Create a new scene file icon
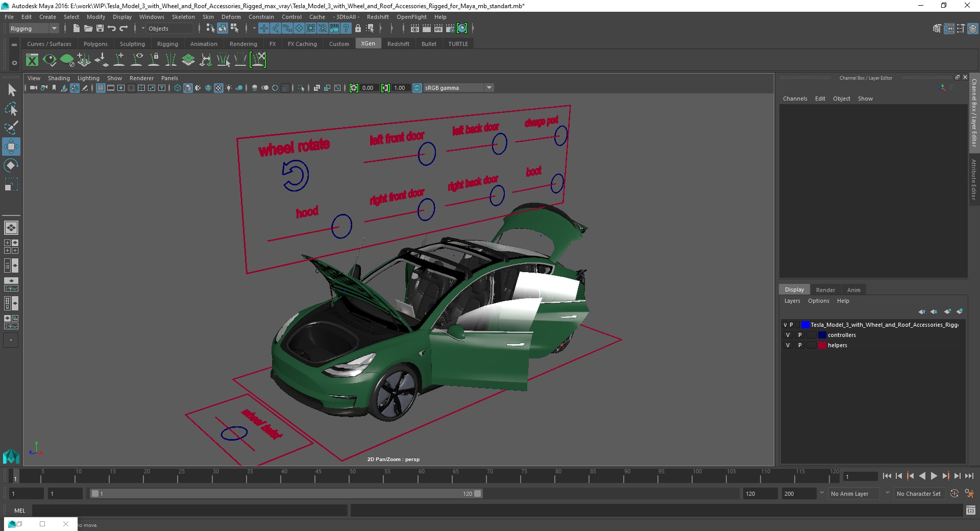This screenshot has height=531, width=980. [x=76, y=29]
